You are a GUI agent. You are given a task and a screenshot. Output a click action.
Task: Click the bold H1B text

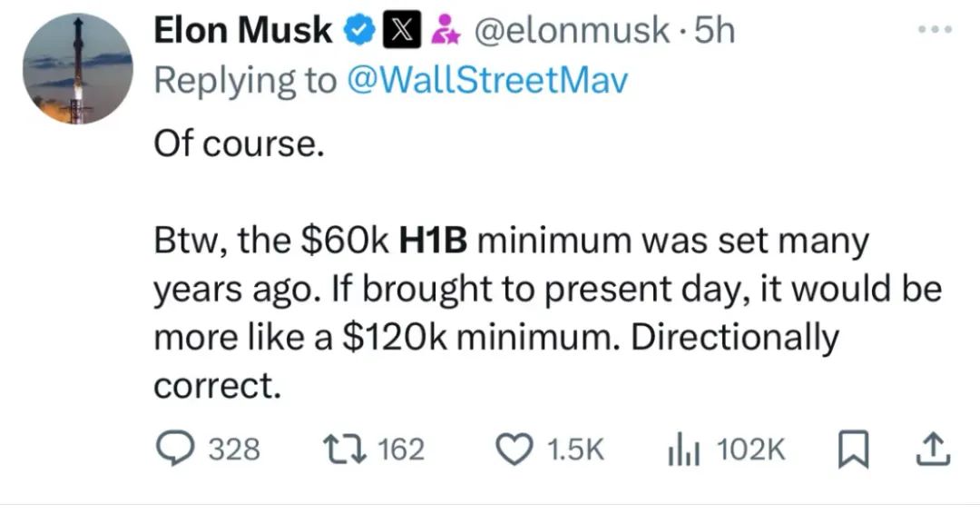(x=433, y=242)
